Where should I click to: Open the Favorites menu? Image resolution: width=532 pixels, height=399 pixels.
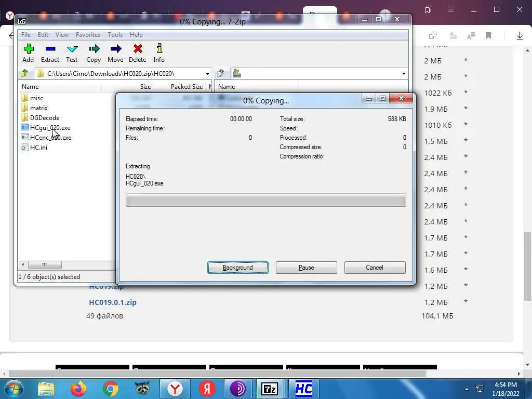coord(88,35)
